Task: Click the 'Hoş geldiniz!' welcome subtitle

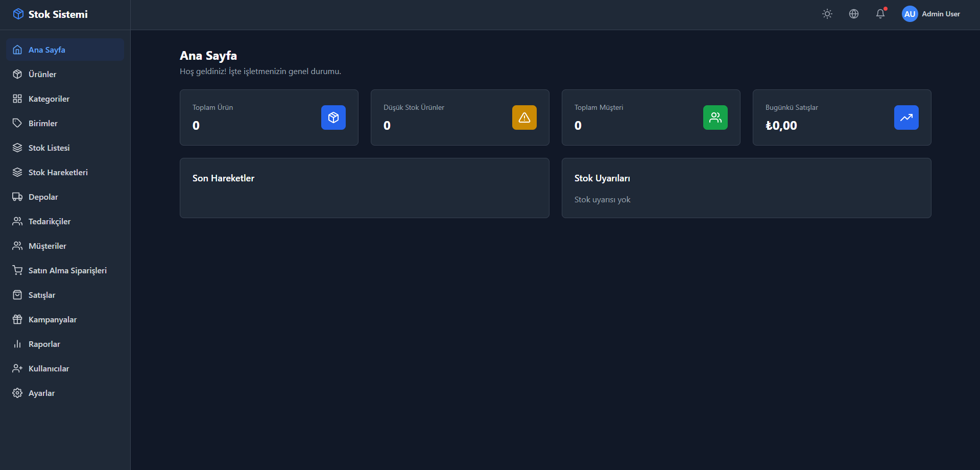Action: (x=260, y=72)
